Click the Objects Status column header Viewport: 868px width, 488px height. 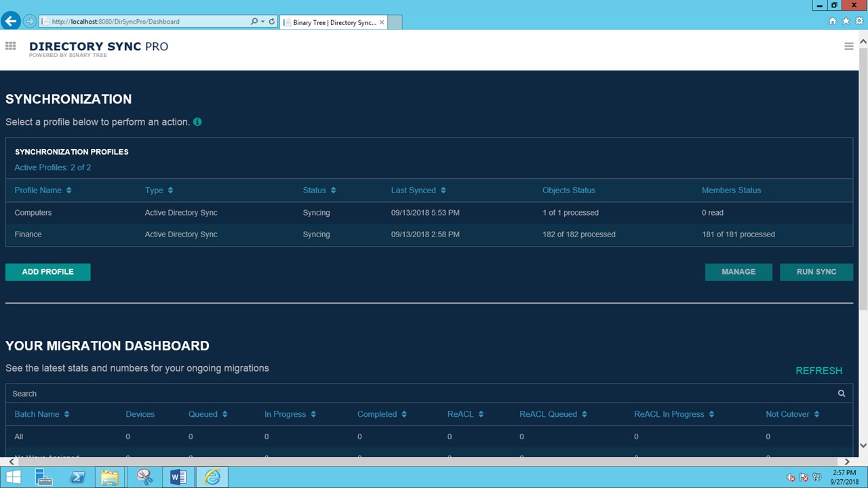pyautogui.click(x=569, y=190)
